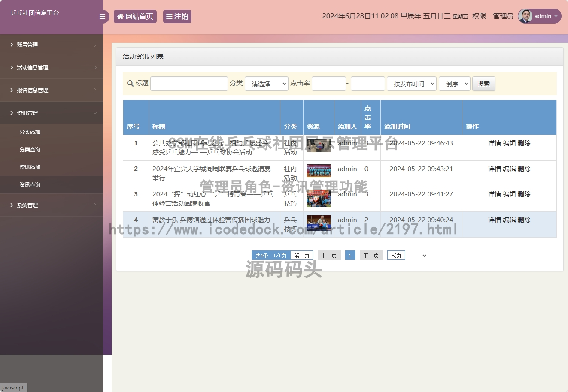Click 编辑 for the 寓教于乐 row
Viewport: 568px width, 392px height.
(x=509, y=220)
